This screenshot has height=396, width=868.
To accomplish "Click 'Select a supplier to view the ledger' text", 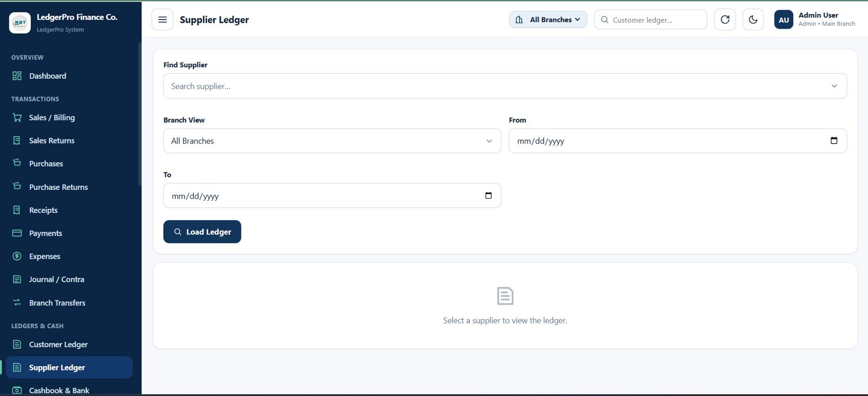I will coord(505,321).
